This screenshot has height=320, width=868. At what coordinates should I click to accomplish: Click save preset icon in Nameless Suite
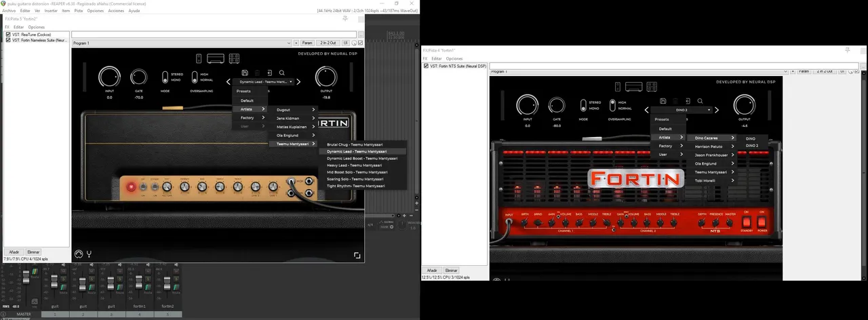coord(244,73)
